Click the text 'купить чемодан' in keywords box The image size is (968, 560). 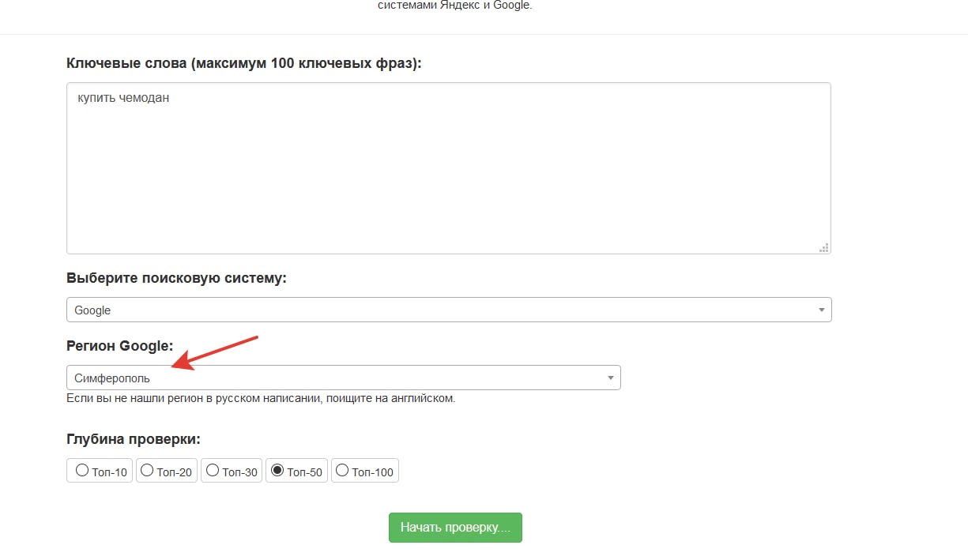tap(123, 99)
